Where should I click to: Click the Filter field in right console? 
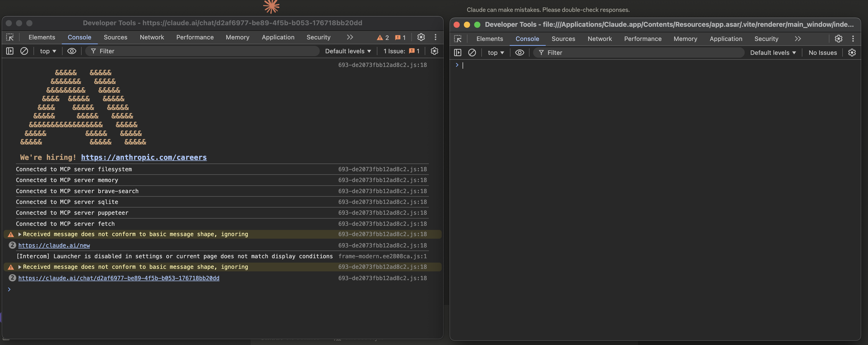639,53
